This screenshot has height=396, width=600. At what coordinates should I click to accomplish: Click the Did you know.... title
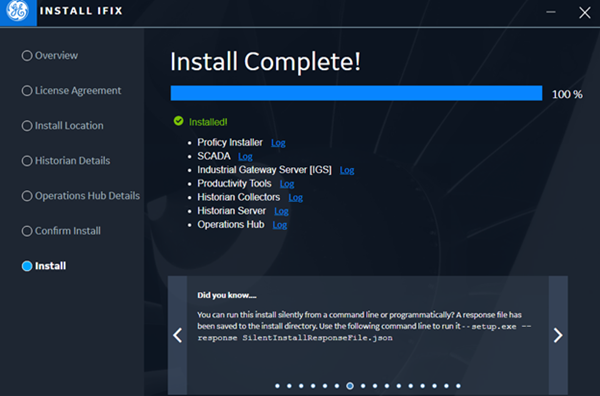point(227,295)
